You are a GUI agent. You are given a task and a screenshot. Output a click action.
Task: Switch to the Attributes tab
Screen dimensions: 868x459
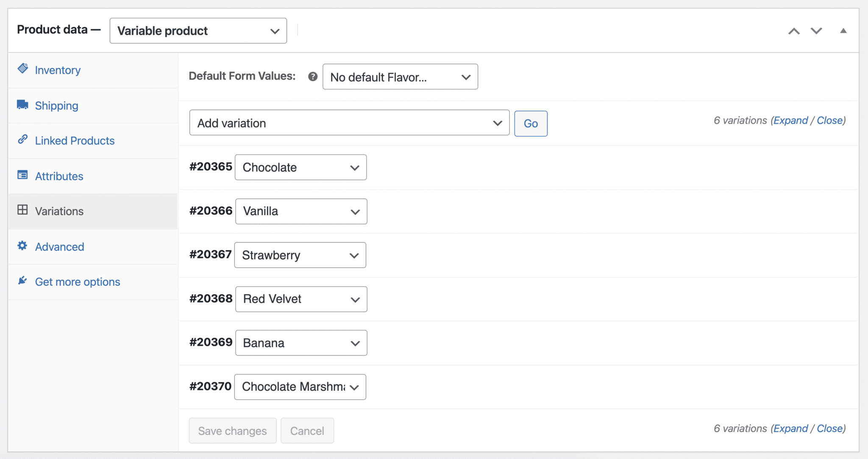pos(59,176)
